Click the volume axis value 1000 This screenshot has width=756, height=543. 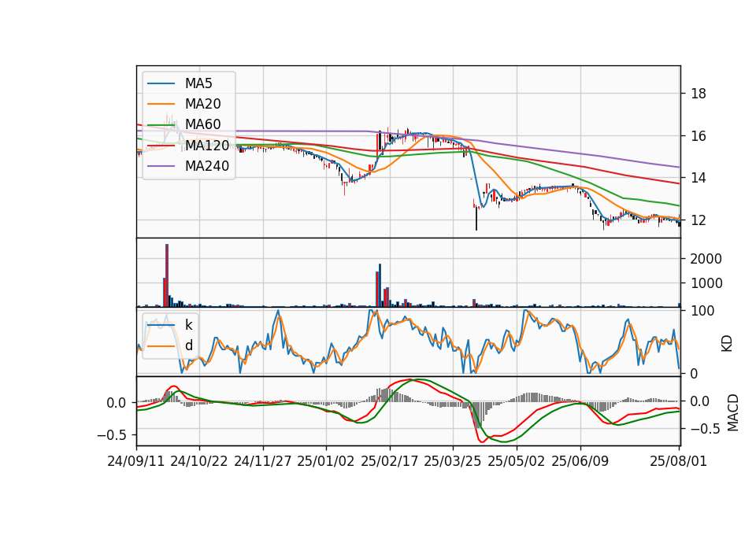706,283
